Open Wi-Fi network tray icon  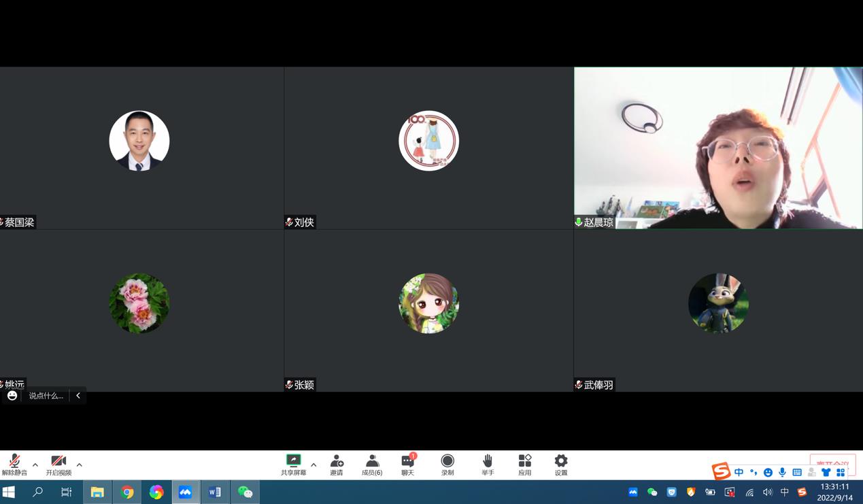coord(749,492)
